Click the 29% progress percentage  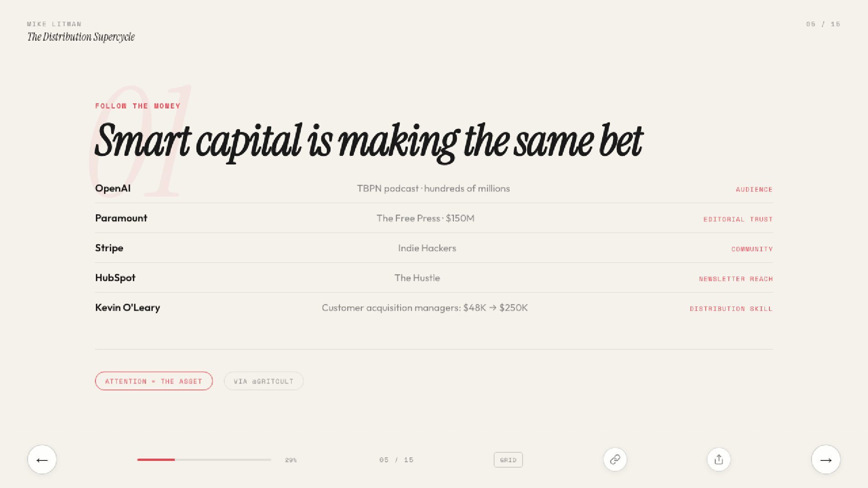click(291, 460)
